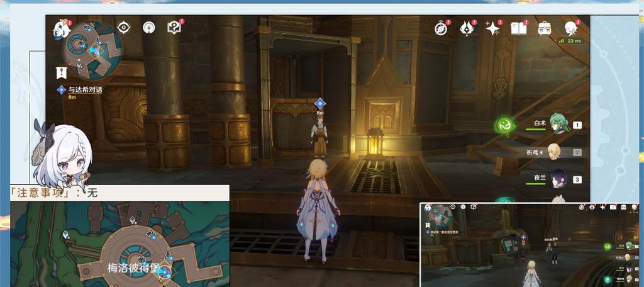Open the minimap in the inset screenshot

pyautogui.click(x=440, y=215)
